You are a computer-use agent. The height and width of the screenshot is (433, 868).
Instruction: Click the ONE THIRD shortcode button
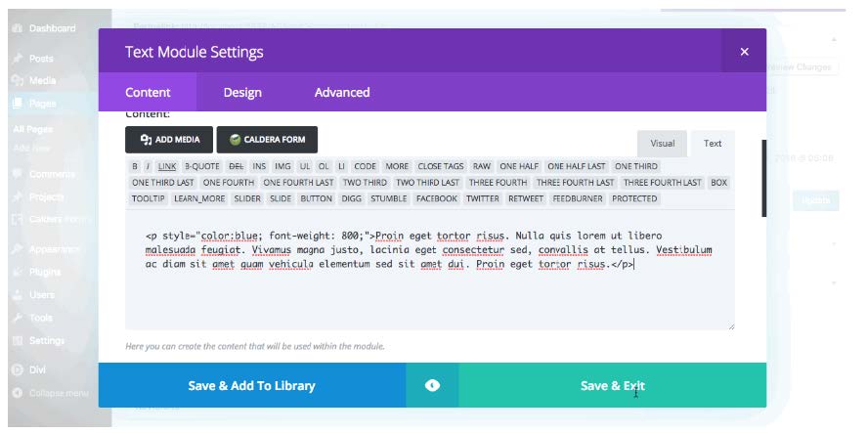point(636,166)
